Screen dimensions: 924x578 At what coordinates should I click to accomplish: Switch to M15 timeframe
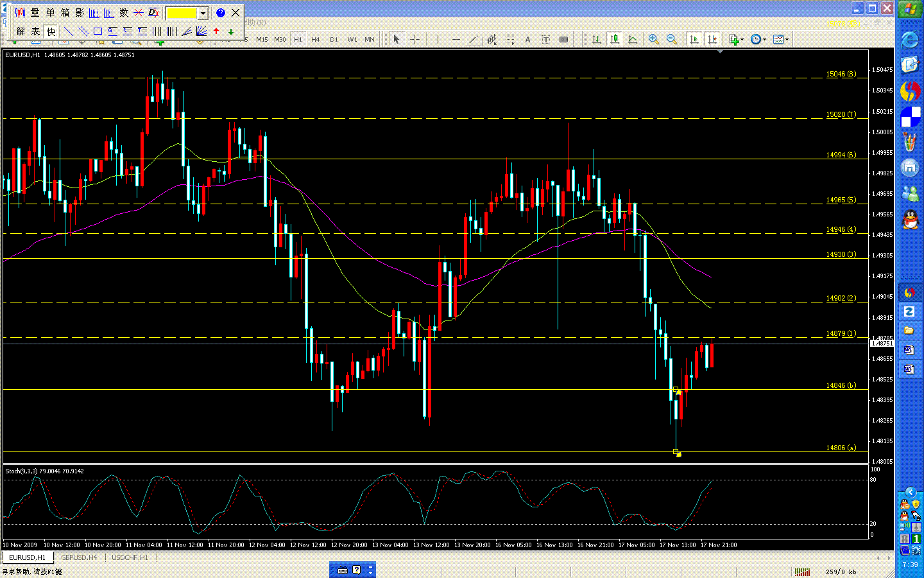262,39
